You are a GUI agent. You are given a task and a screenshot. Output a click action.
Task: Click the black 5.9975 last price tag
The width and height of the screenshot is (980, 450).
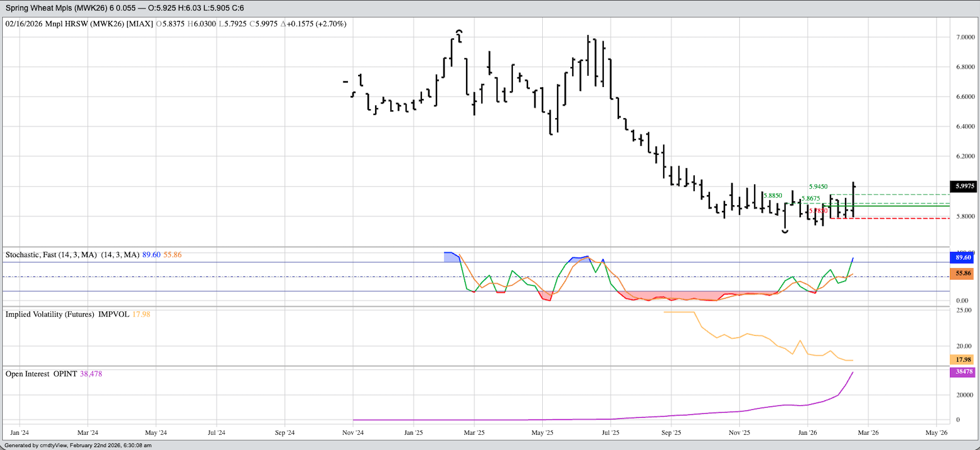[965, 186]
